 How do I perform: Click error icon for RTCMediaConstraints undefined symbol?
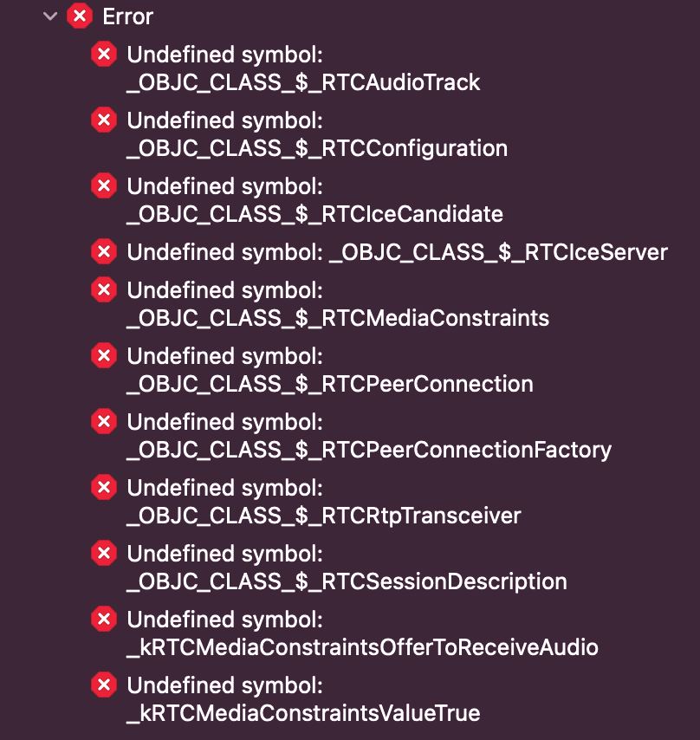[x=104, y=290]
